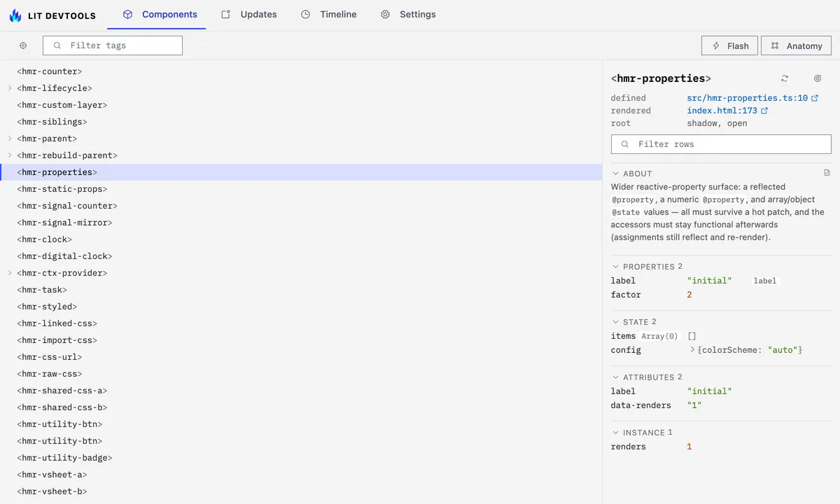Expand the hmr-parent tree node
The width and height of the screenshot is (840, 504).
click(x=10, y=139)
